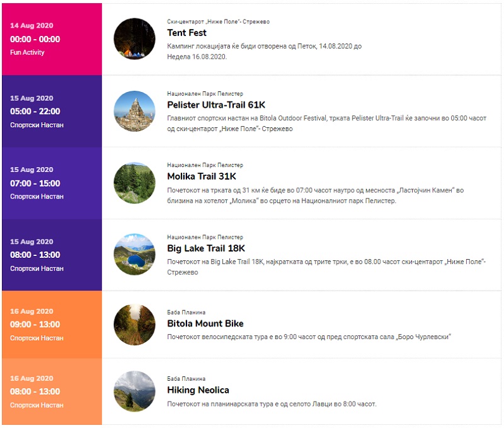Select the 05:00 - 22:00 purple time block
504x428 pixels.
coord(52,112)
